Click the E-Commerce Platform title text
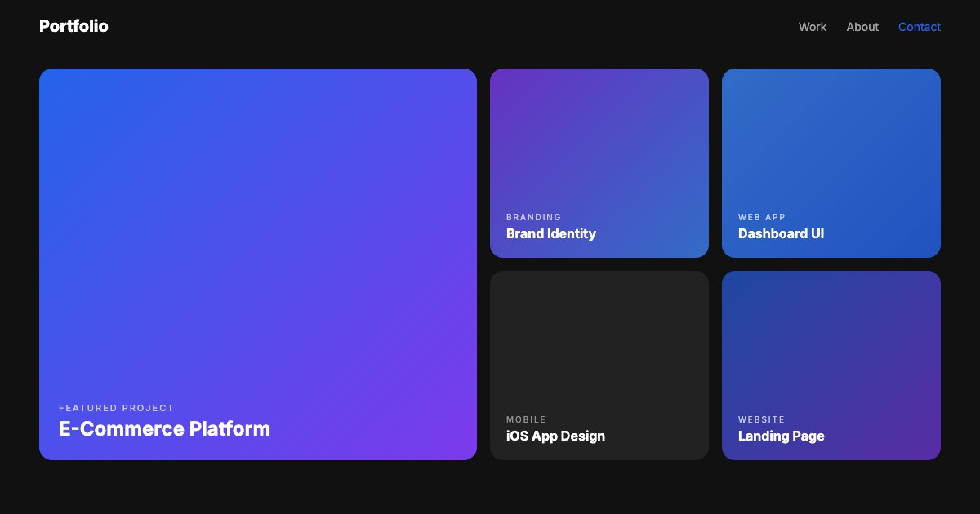The height and width of the screenshot is (514, 980). 164,428
